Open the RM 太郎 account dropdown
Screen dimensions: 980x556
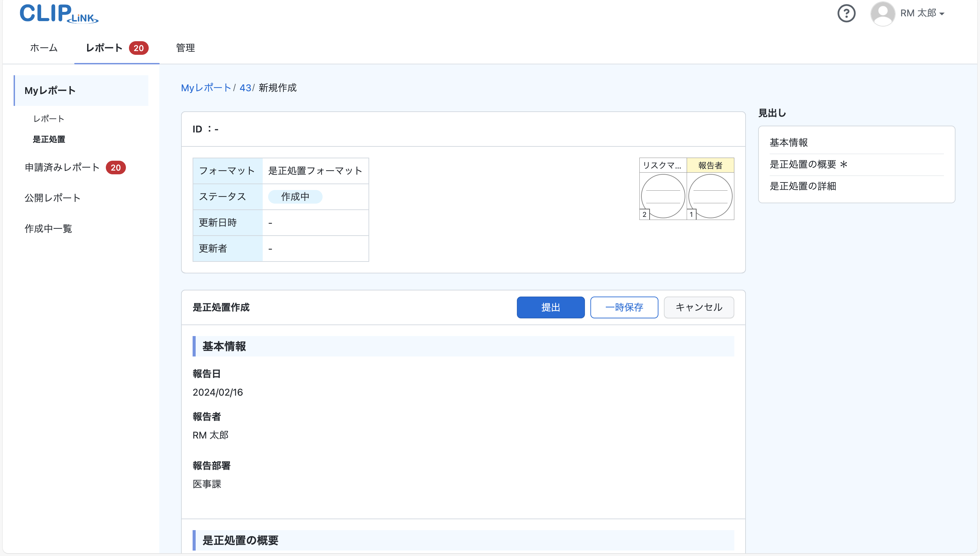tap(922, 13)
